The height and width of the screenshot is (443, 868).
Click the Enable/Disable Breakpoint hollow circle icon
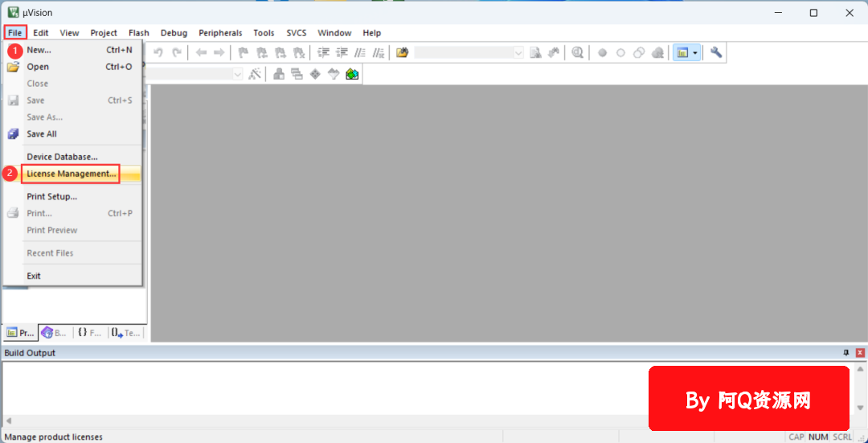620,52
